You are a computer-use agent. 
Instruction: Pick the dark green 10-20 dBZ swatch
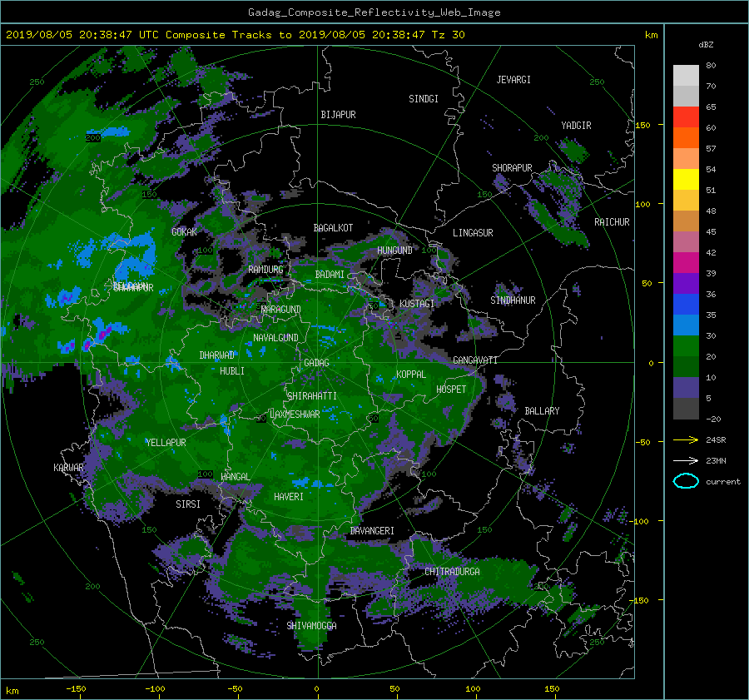[686, 367]
